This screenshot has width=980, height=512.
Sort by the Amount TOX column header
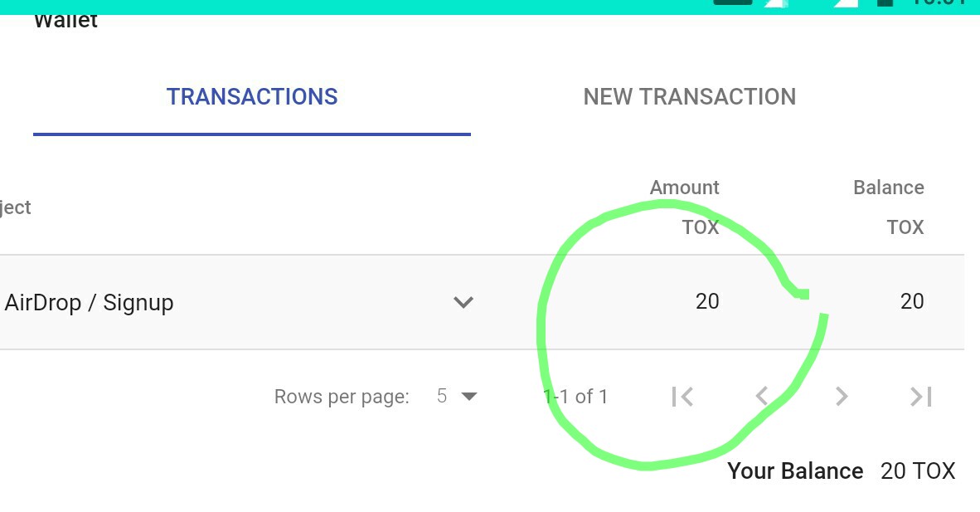[x=684, y=207]
